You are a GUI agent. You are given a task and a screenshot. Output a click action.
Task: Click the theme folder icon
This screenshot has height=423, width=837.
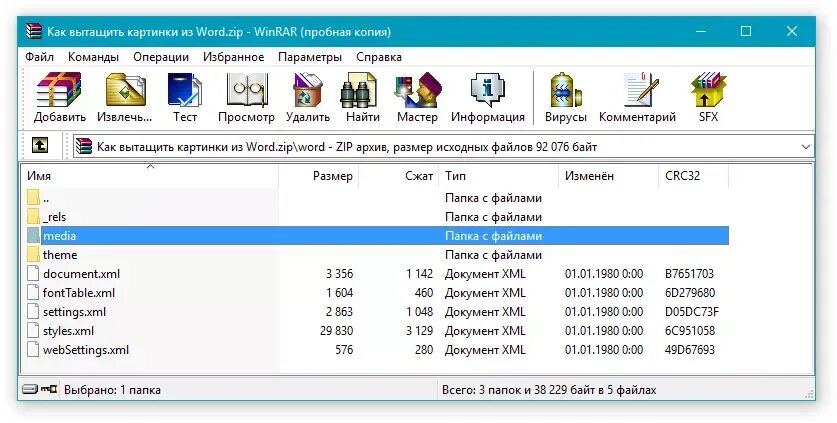tap(34, 255)
